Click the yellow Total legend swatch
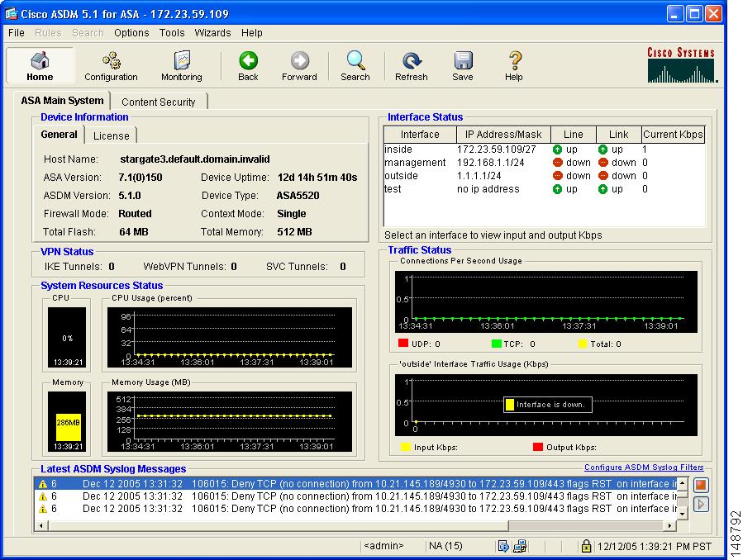 [583, 344]
